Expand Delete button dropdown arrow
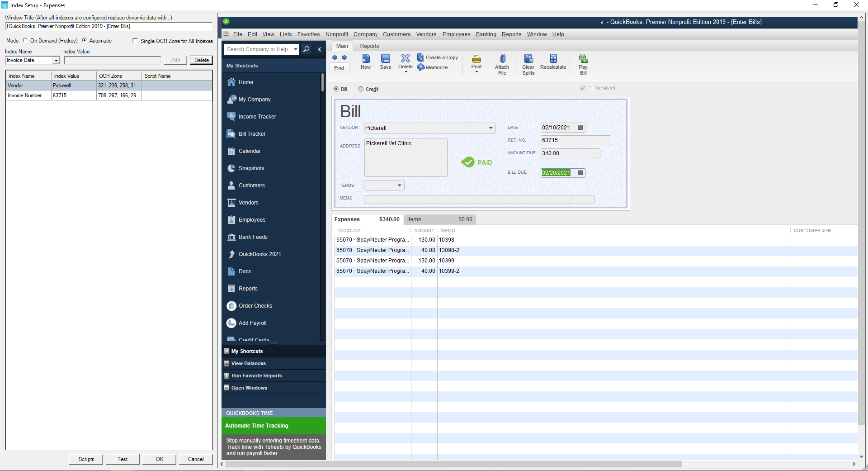The image size is (868, 471). coord(406,72)
